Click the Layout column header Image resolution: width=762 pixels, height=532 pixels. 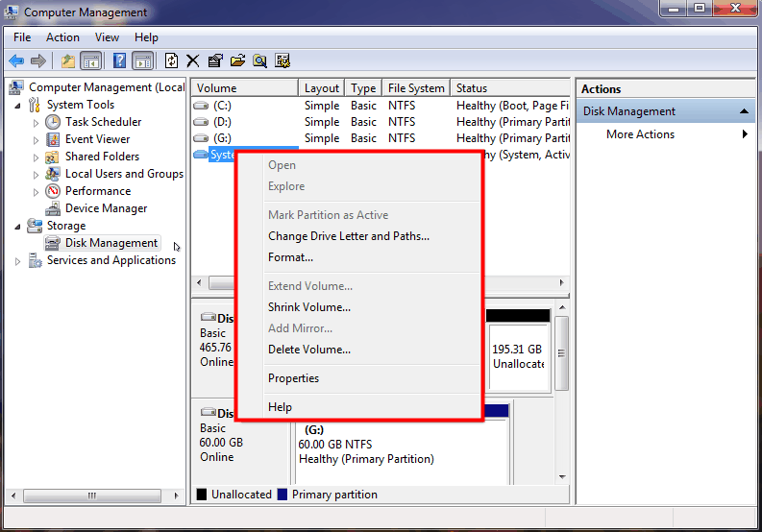321,88
